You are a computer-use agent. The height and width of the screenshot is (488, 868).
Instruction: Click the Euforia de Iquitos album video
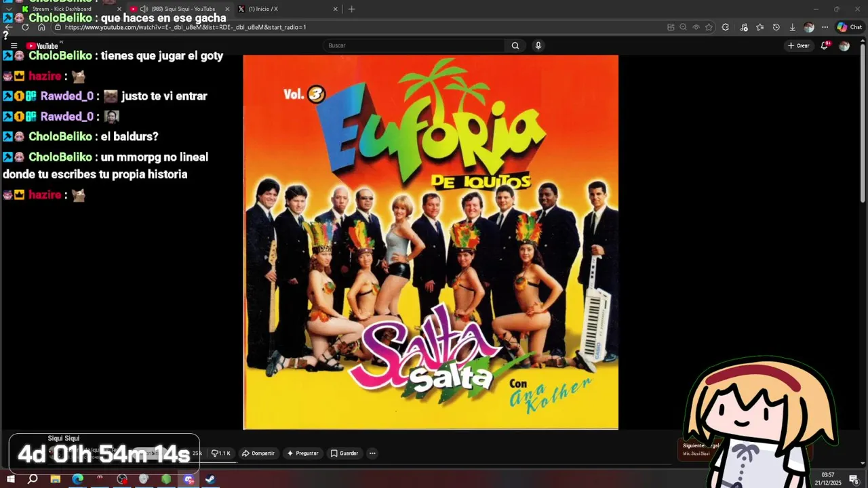431,242
